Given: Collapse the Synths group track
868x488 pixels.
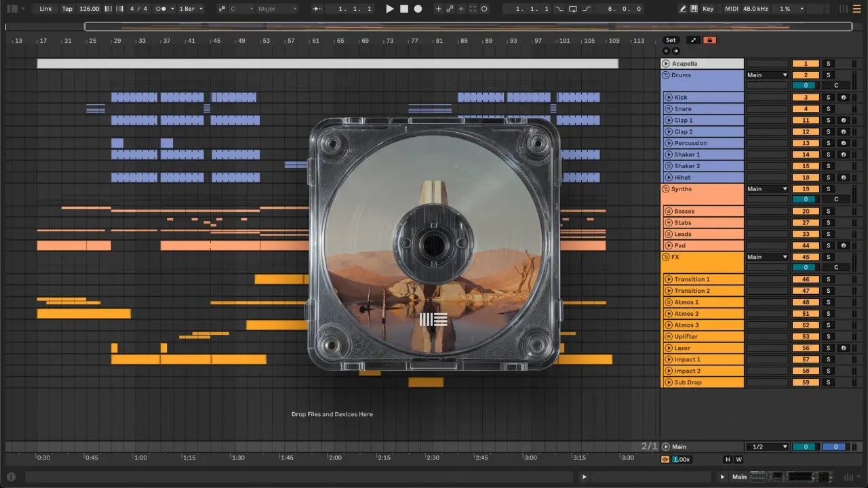Looking at the screenshot, I should click(666, 189).
